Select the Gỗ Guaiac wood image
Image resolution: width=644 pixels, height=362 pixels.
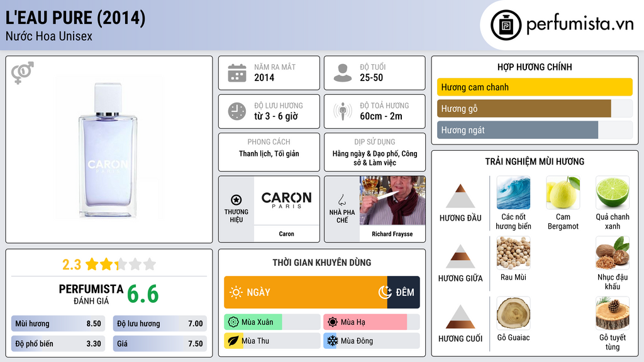(x=513, y=313)
